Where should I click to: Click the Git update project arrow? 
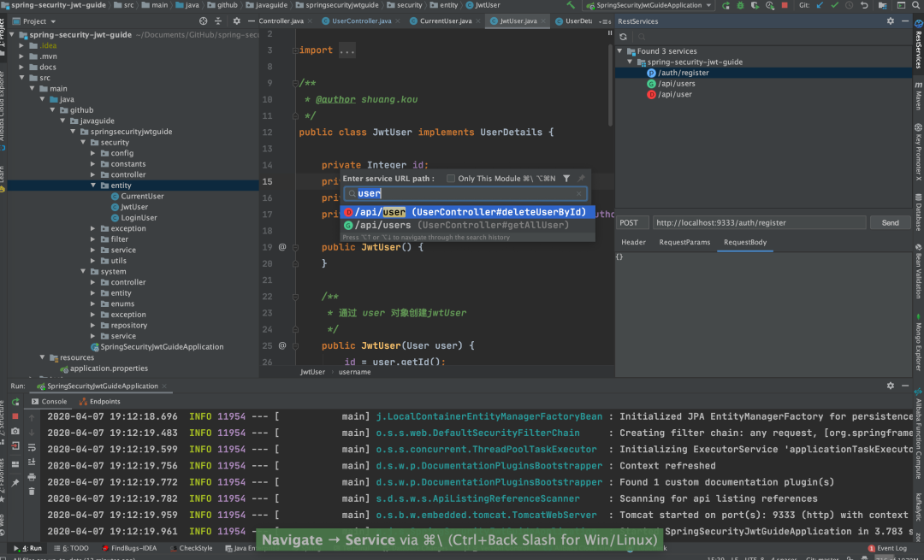820,5
